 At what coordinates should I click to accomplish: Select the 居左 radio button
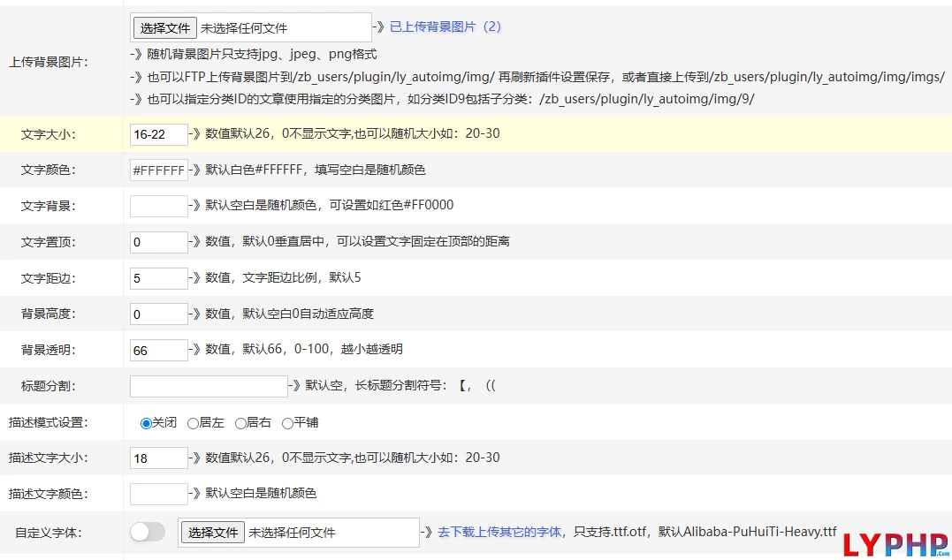(x=193, y=423)
